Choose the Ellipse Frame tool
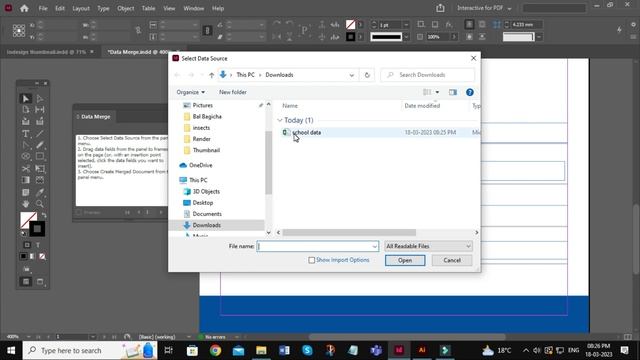Image resolution: width=640 pixels, height=360 pixels. click(25, 156)
